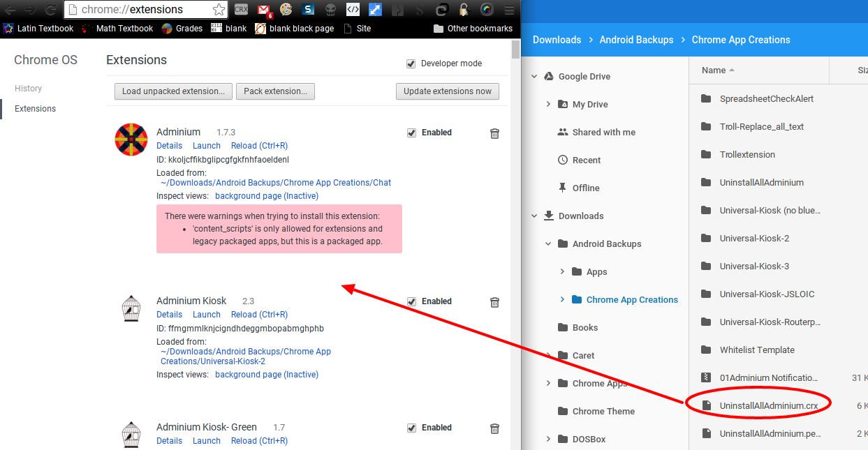The image size is (868, 450).
Task: Open the Chrome hamburger menu
Action: [509, 10]
